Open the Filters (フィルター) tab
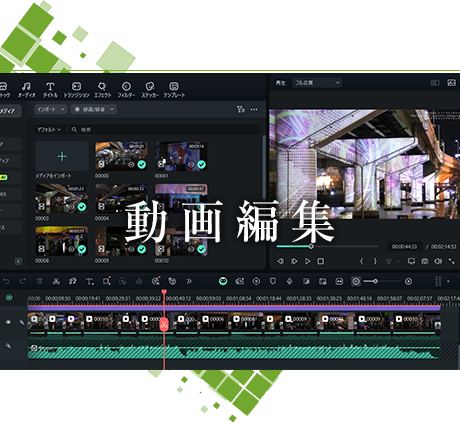This screenshot has width=460, height=423. (x=126, y=90)
